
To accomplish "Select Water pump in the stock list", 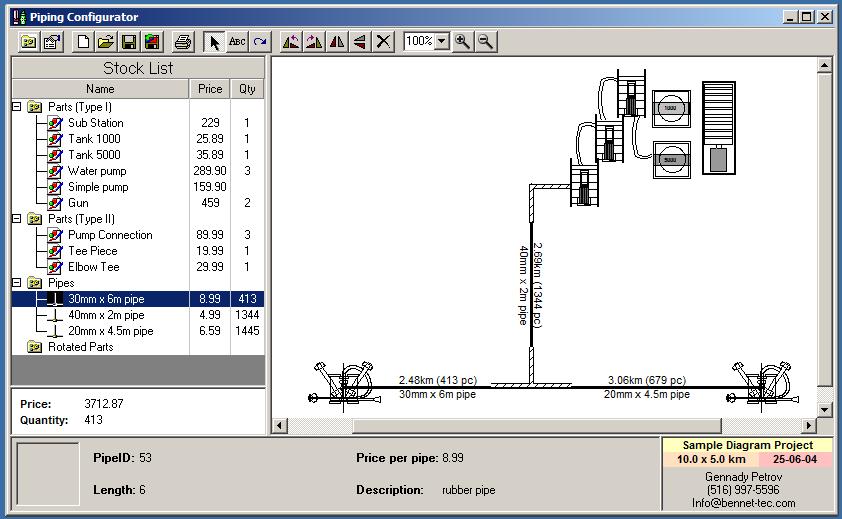I will click(97, 171).
